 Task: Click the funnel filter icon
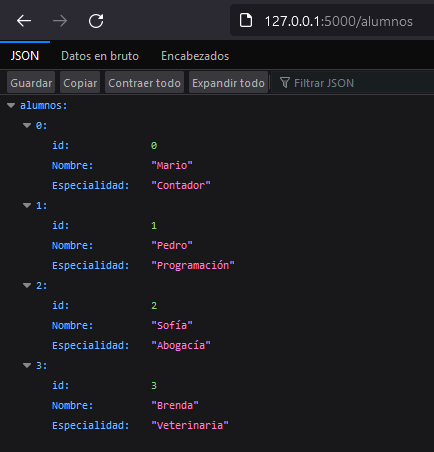[x=285, y=83]
